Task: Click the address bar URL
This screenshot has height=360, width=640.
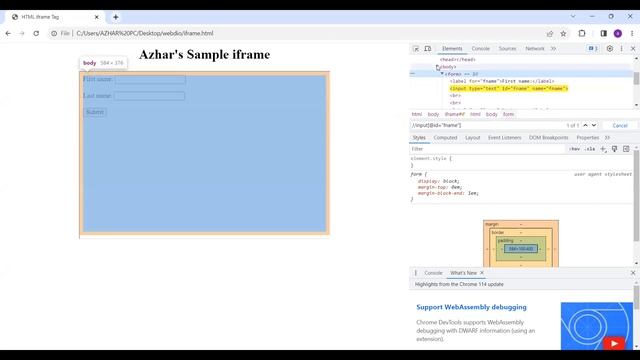Action: coord(145,33)
